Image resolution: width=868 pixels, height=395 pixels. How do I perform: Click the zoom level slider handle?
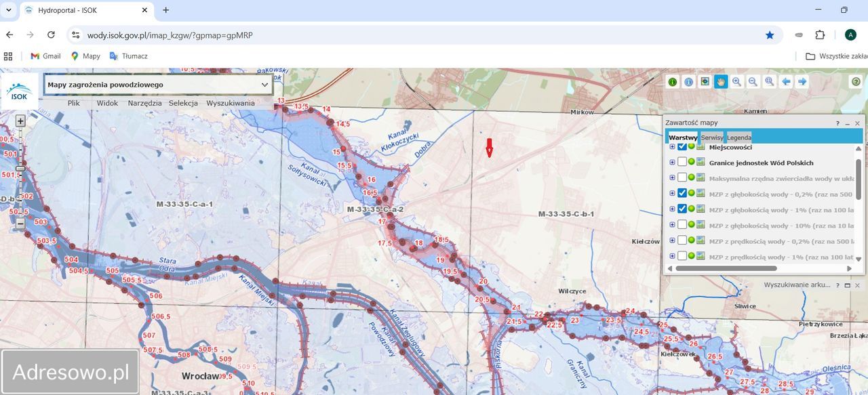(x=20, y=168)
